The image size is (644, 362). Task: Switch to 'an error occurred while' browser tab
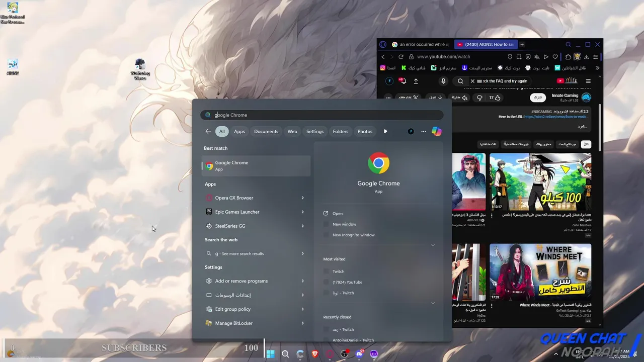tap(421, 44)
